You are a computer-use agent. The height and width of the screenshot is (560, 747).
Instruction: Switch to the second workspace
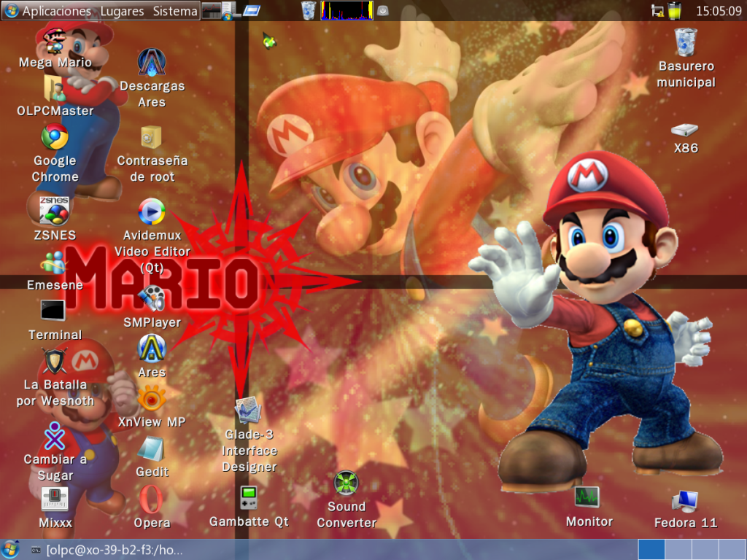[678, 550]
